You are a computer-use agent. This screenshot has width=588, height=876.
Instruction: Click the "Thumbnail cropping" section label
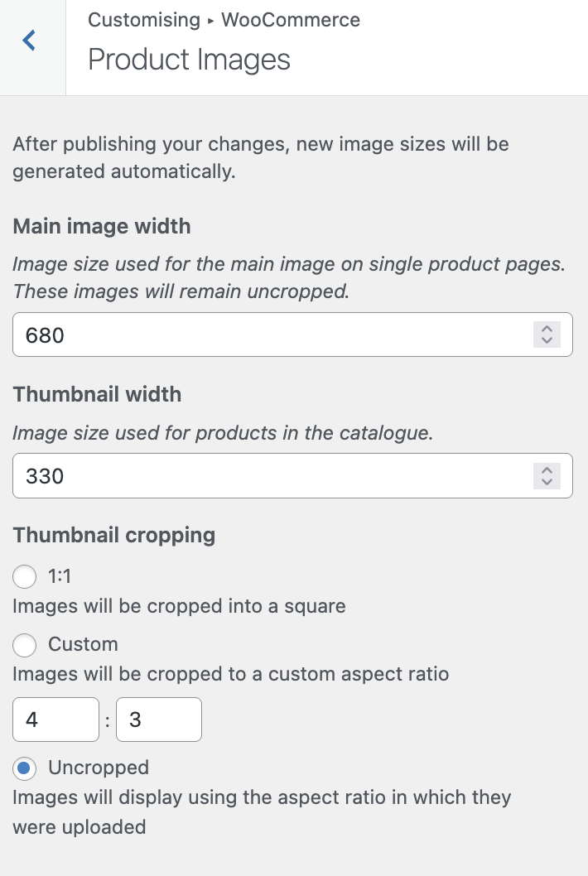pyautogui.click(x=114, y=535)
